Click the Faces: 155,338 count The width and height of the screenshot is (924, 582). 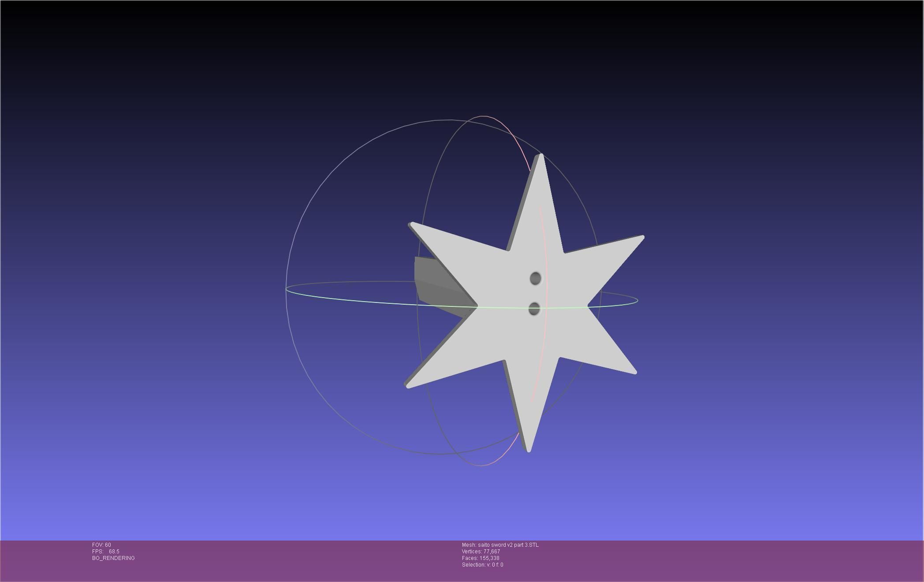[480, 558]
